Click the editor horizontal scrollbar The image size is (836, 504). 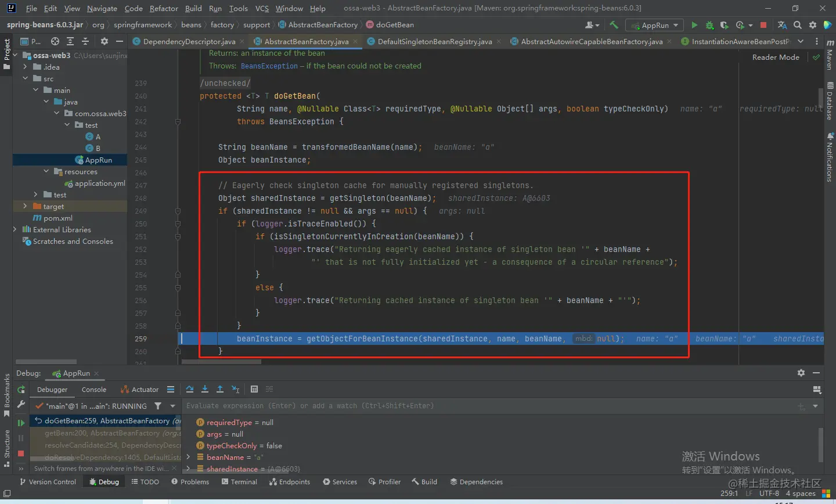click(221, 362)
